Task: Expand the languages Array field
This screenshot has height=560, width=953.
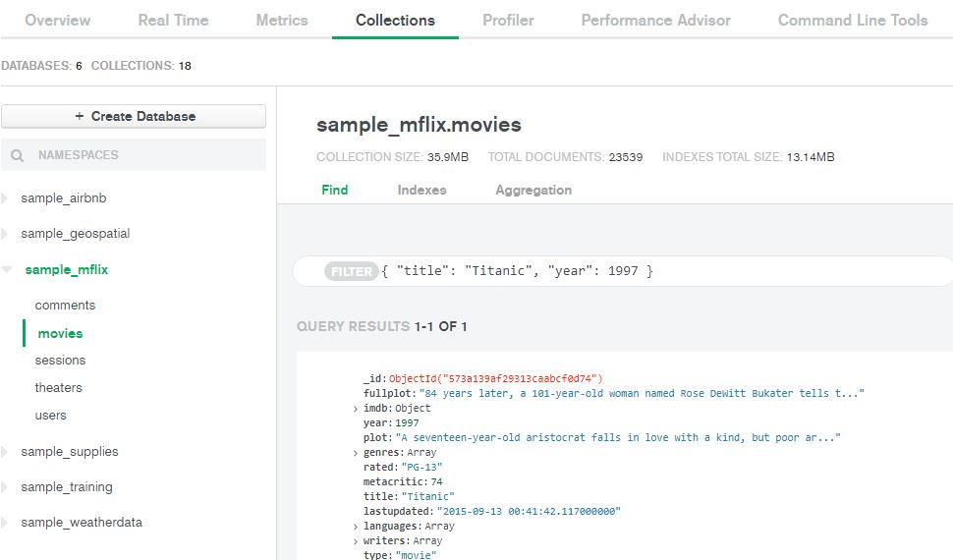Action: [x=356, y=527]
